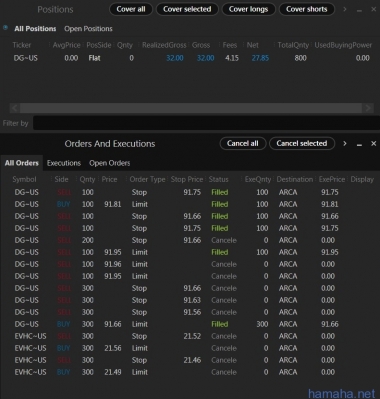Sort orders by Stop Price column

click(x=187, y=179)
